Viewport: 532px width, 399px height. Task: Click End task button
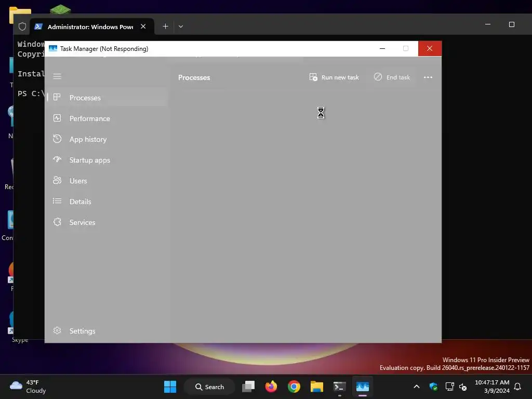[392, 77]
